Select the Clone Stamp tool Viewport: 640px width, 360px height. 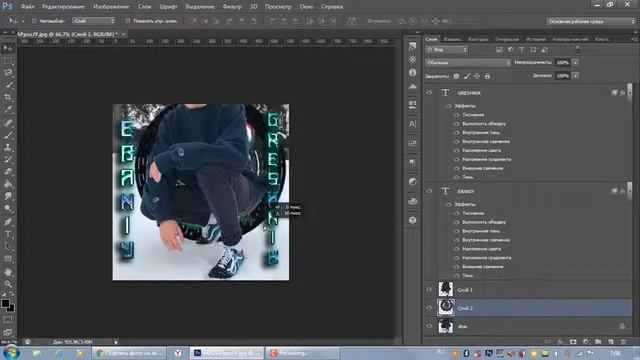point(8,147)
